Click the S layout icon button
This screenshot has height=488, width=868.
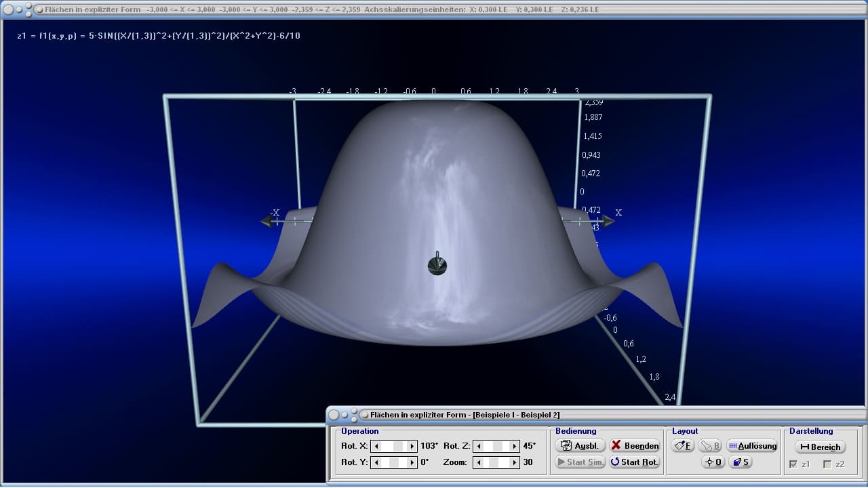tap(741, 462)
